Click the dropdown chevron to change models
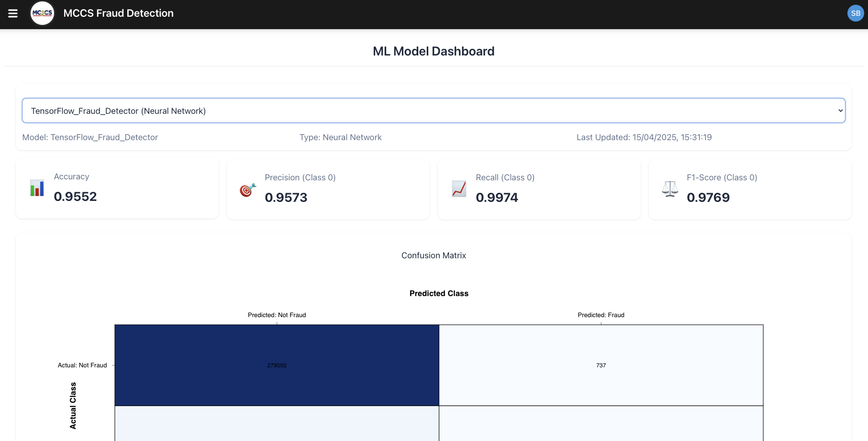This screenshot has height=441, width=868. pos(840,110)
